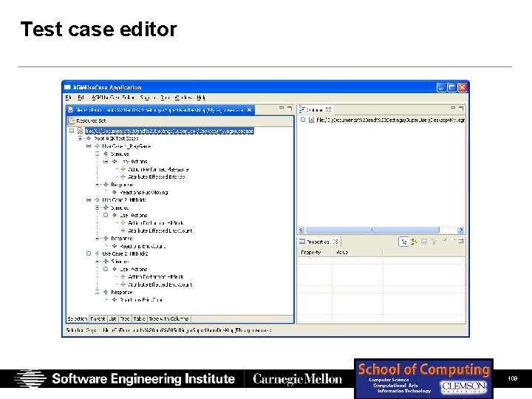This screenshot has width=532, height=399.
Task: Select Stimulus under the second use case
Action: coord(120,208)
